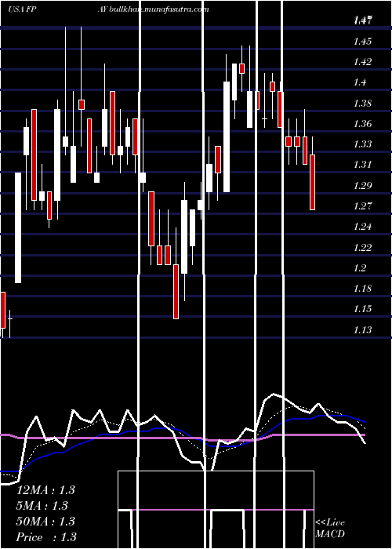Click the 1.27 price axis label
Viewport: 392px width, 549px height.
coord(363,205)
